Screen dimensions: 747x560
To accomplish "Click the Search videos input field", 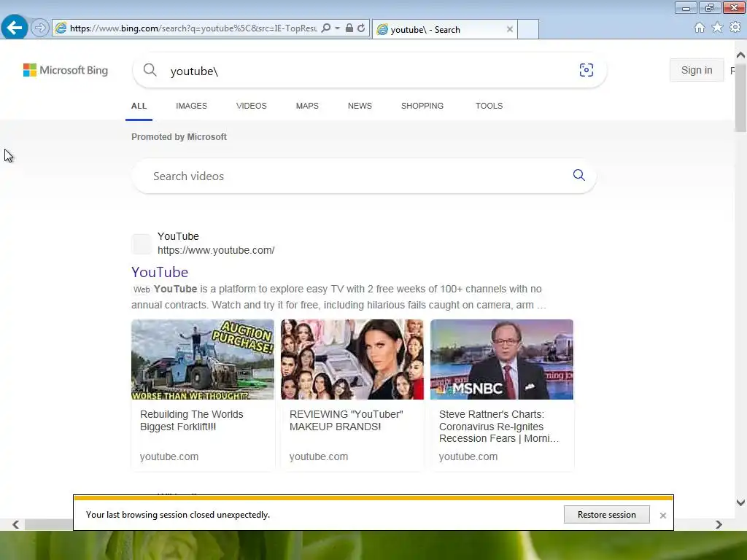I will [x=364, y=176].
